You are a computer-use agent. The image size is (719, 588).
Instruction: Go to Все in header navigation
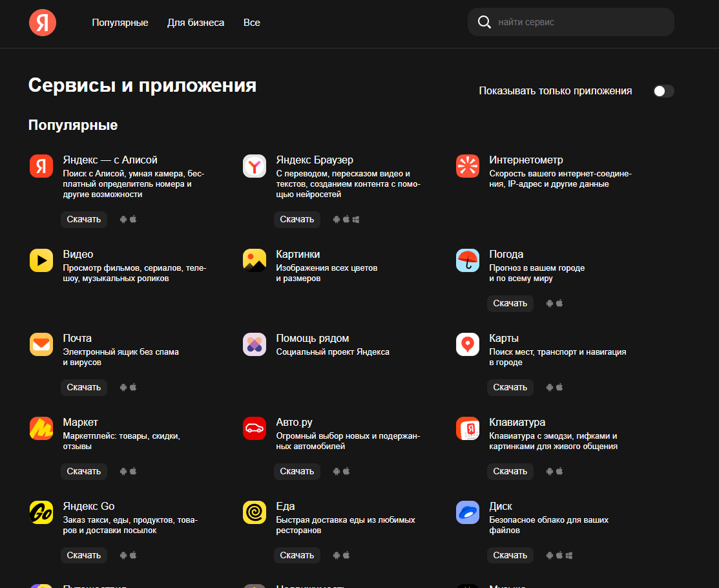pyautogui.click(x=252, y=23)
